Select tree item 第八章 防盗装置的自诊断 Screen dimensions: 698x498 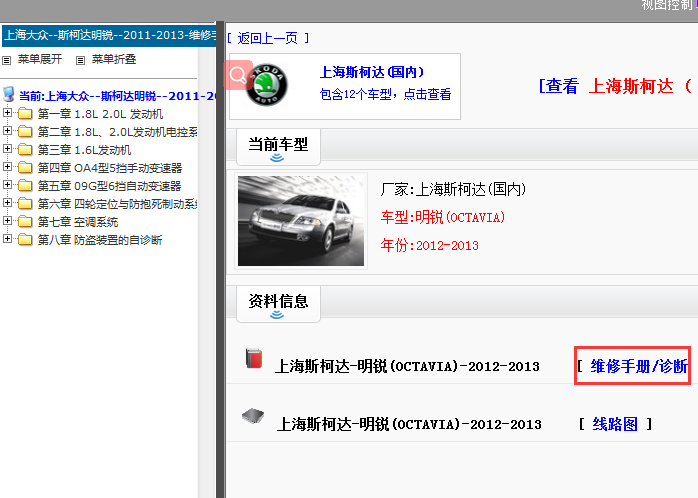[100, 240]
